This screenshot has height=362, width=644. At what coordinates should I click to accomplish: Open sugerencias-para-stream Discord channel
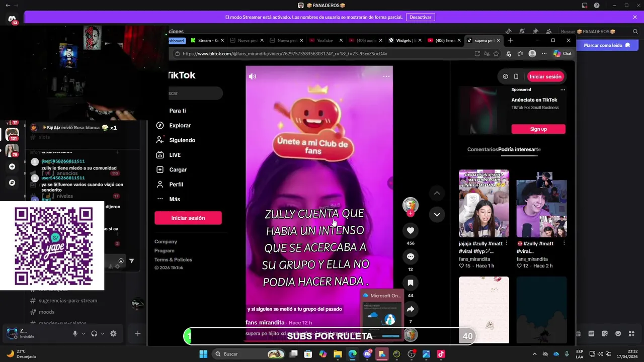63,301
